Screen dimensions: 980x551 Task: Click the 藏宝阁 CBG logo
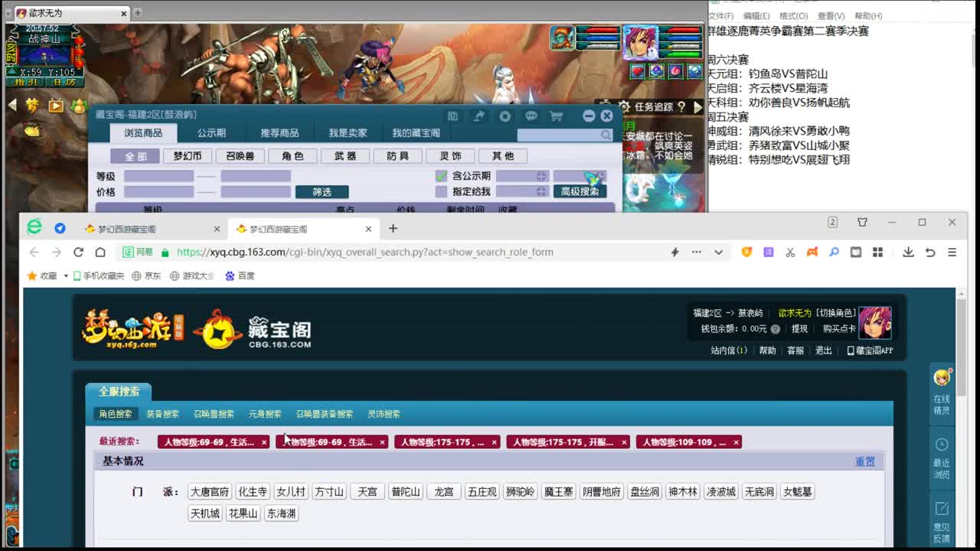click(253, 330)
